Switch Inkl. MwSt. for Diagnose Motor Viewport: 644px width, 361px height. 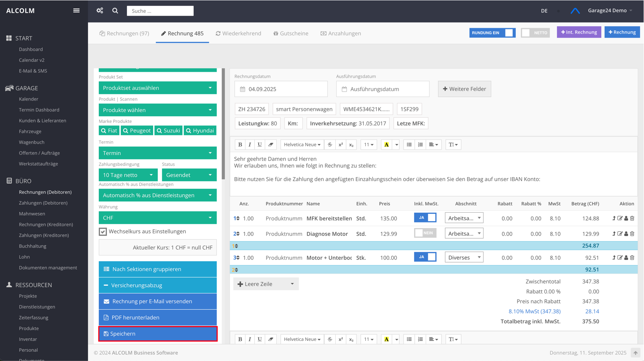[425, 233]
